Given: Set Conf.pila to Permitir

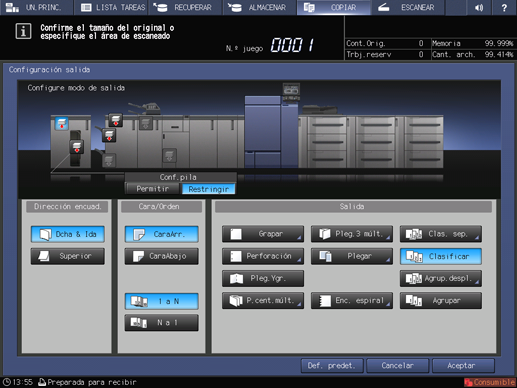Looking at the screenshot, I should coord(153,189).
